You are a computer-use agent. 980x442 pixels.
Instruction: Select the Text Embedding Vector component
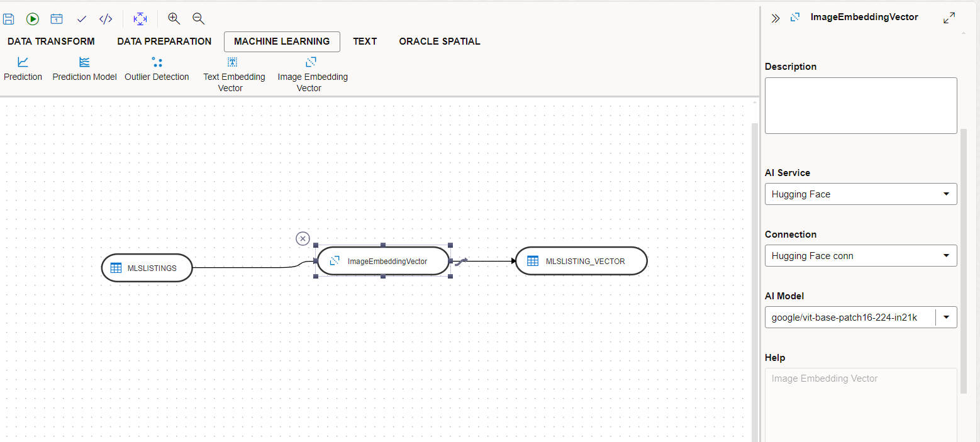click(234, 74)
